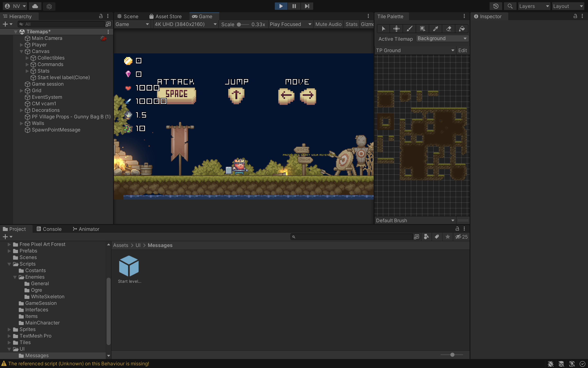
Task: Switch to the Asset Store tab
Action: pyautogui.click(x=165, y=16)
